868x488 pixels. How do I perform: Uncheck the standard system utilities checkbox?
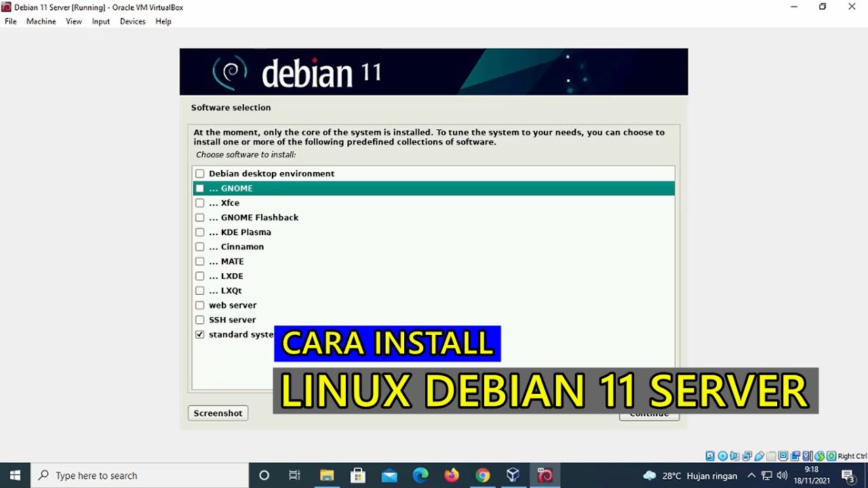click(x=199, y=335)
